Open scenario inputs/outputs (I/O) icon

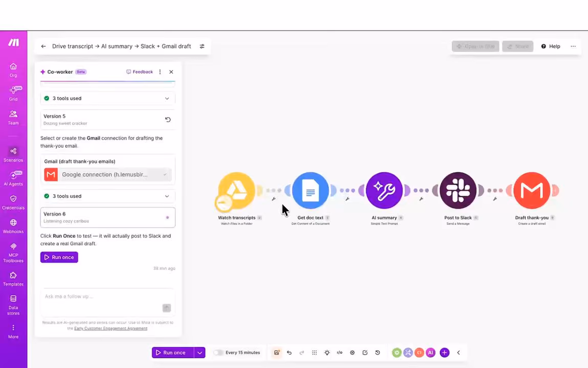[340, 352]
